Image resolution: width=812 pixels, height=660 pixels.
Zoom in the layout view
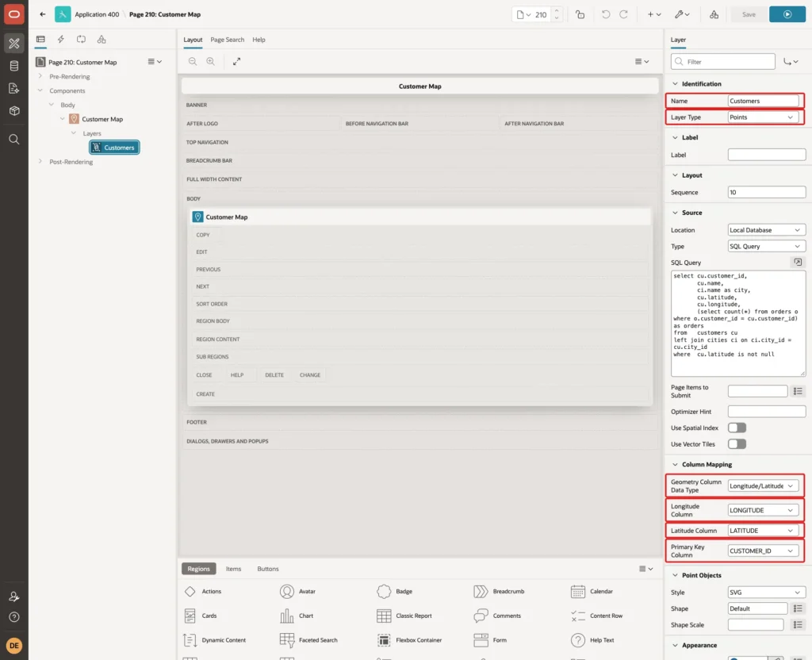click(x=211, y=61)
